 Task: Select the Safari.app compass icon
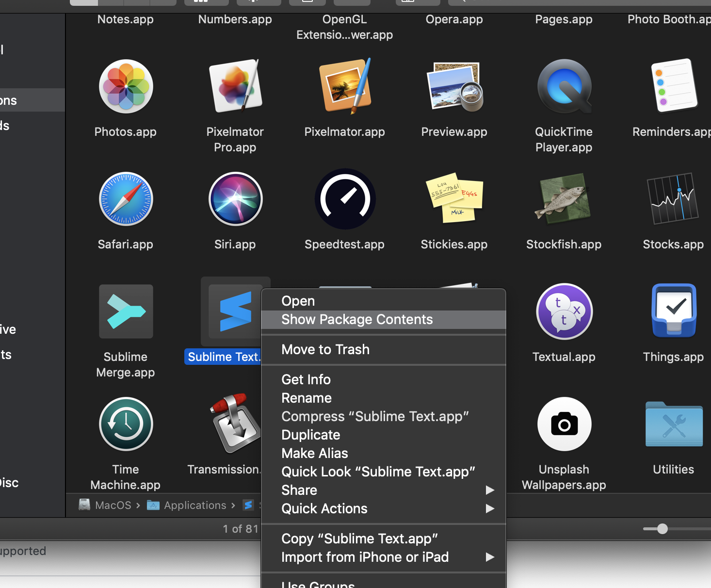tap(126, 199)
